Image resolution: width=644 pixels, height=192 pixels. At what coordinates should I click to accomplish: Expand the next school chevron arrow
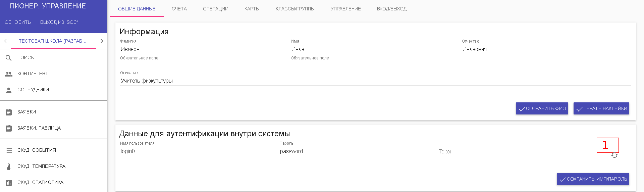click(102, 41)
